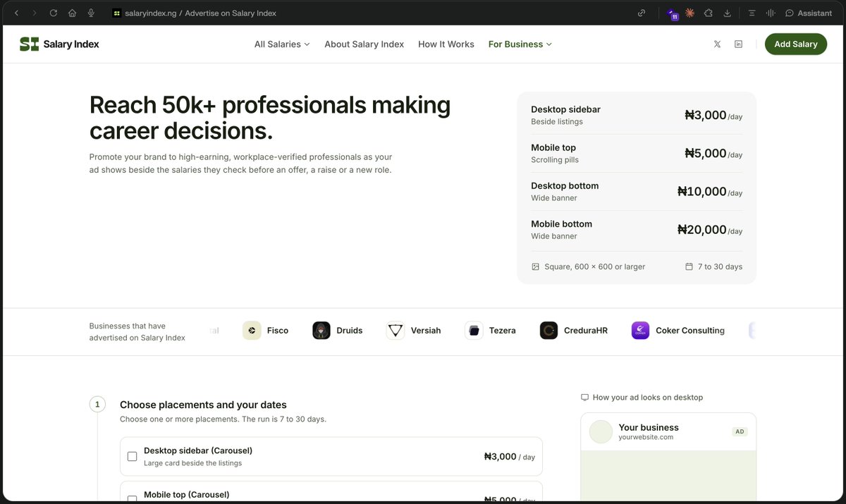Tick the Desktop sidebar (Carousel) checkbox
846x504 pixels.
[x=132, y=456]
